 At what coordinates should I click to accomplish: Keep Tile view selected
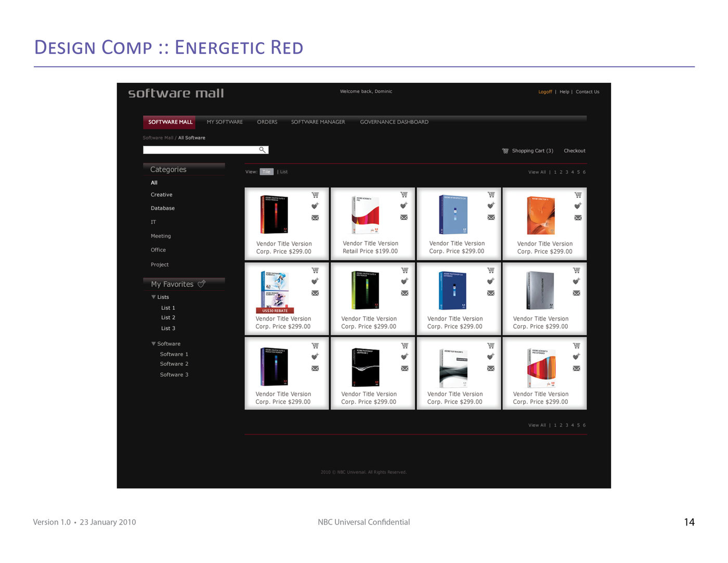267,171
